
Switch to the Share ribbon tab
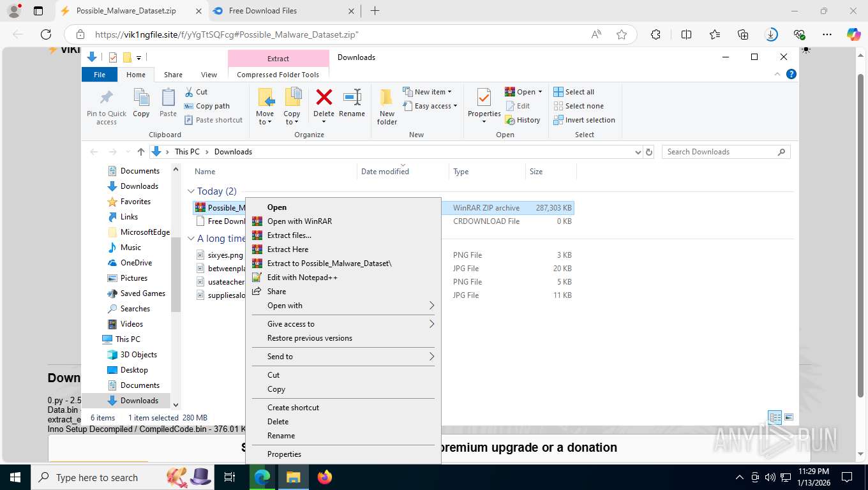click(x=173, y=75)
